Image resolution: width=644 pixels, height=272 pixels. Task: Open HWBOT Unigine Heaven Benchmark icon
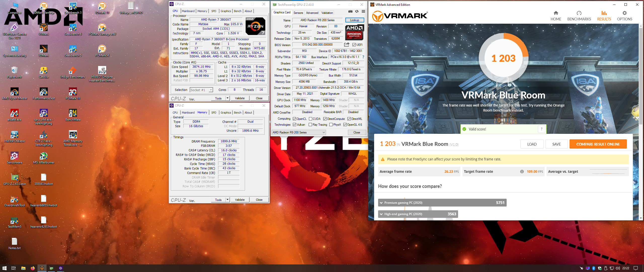point(102,74)
